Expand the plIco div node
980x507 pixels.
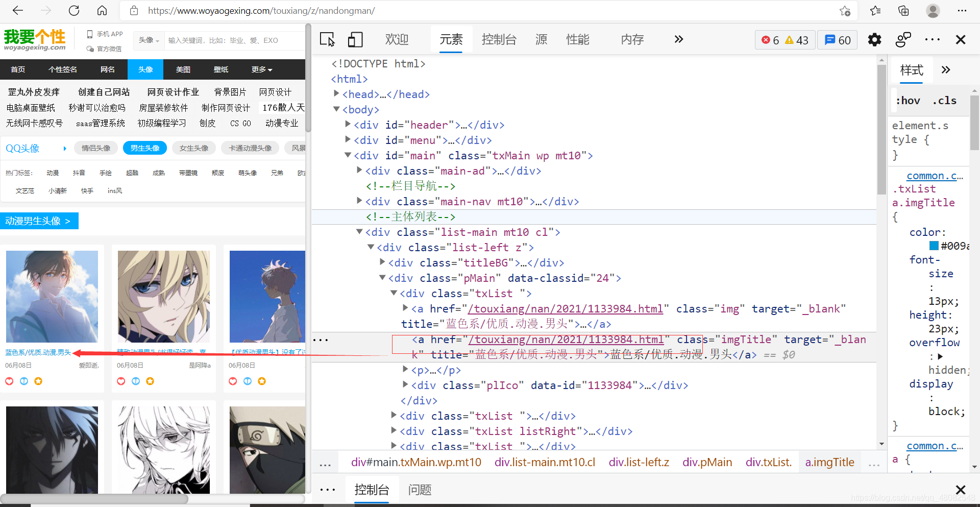click(x=405, y=384)
